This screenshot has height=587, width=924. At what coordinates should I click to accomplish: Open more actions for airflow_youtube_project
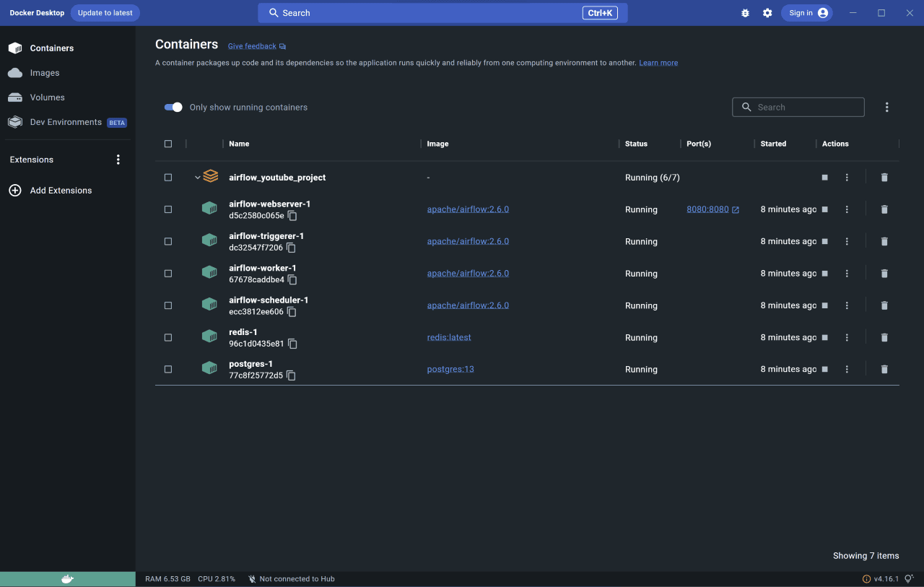[847, 178]
